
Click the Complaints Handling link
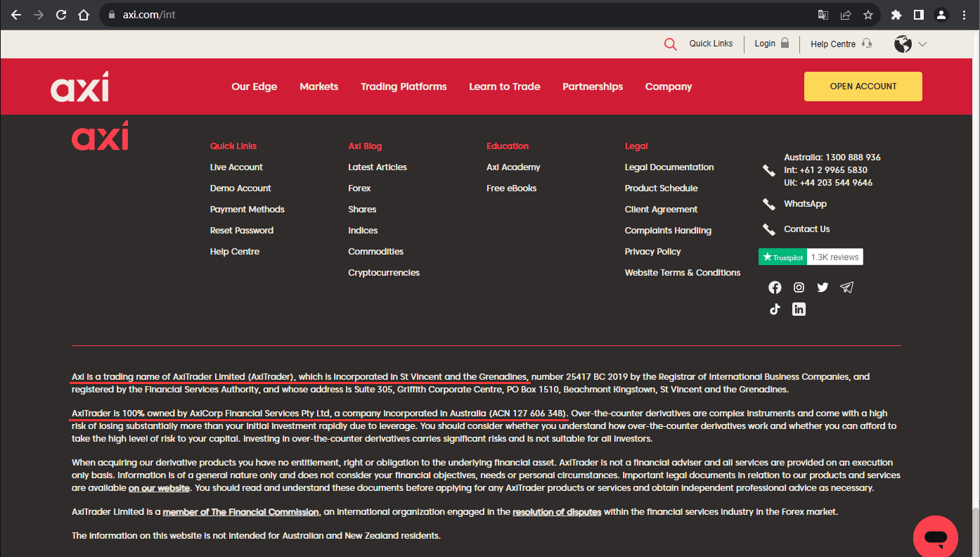(668, 231)
